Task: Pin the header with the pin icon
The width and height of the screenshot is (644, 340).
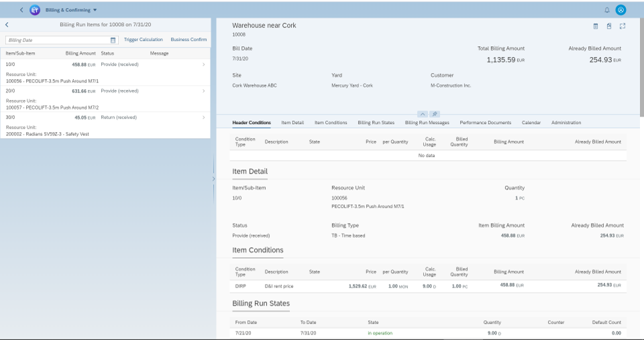Action: tap(435, 114)
